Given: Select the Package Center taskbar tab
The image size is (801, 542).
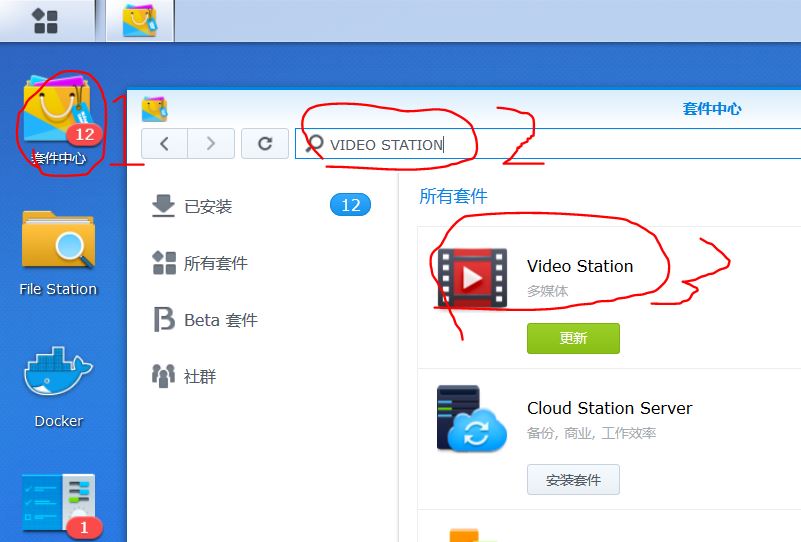Looking at the screenshot, I should coord(140,21).
